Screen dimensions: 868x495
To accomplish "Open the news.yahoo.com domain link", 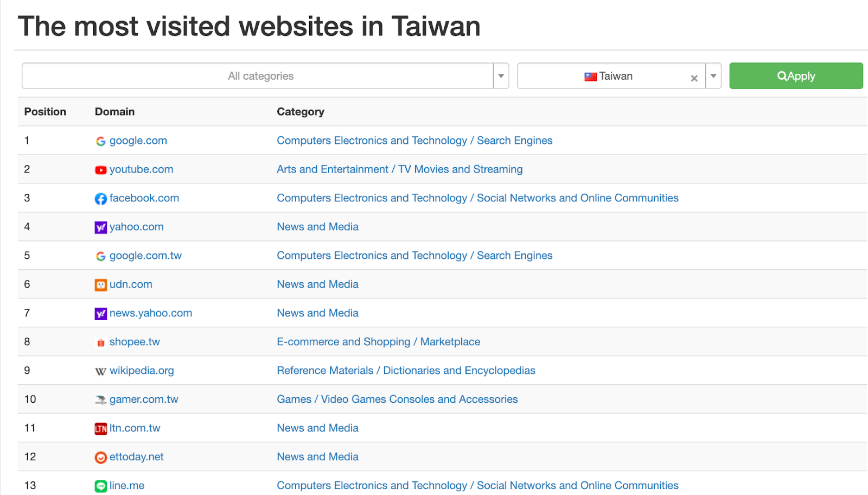I will 151,313.
